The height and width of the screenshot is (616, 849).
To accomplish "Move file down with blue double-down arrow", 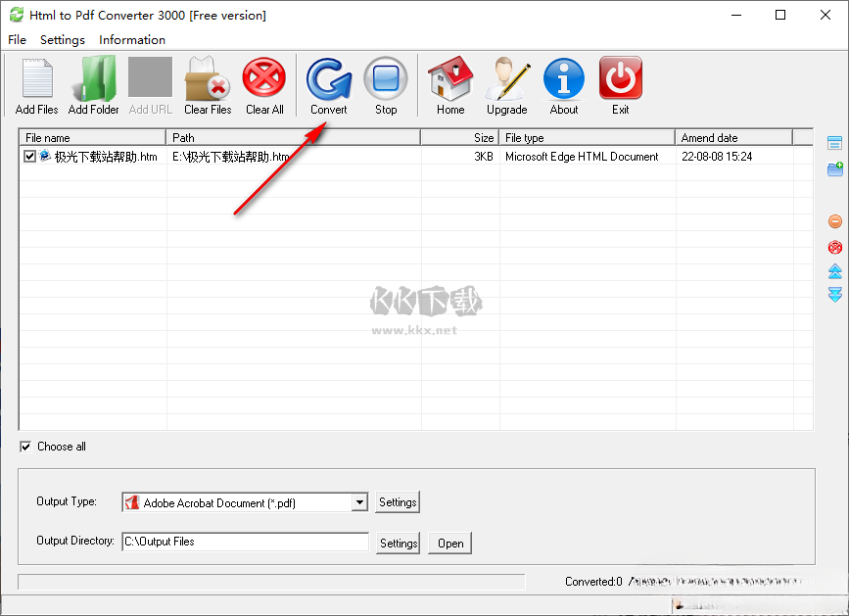I will (x=835, y=294).
